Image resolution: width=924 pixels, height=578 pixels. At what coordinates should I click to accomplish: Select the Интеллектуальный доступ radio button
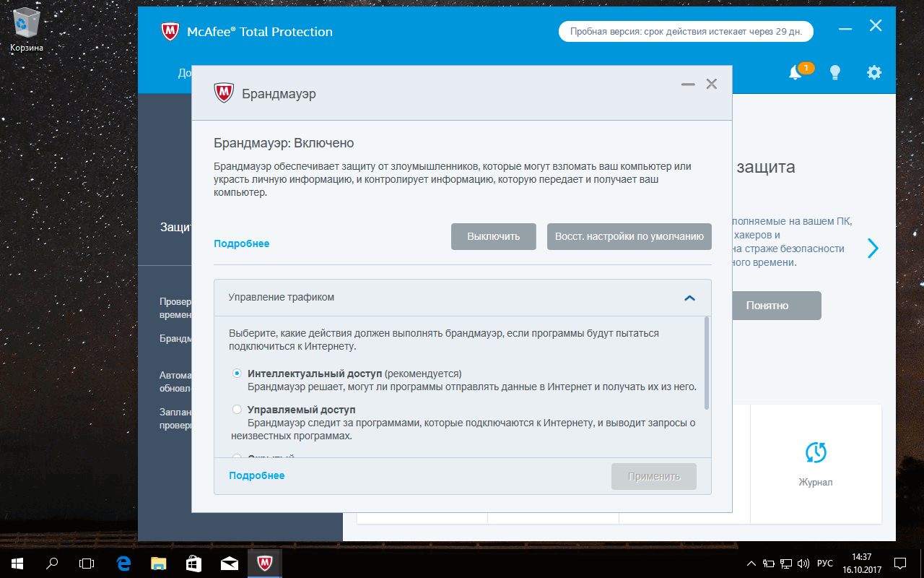point(237,373)
